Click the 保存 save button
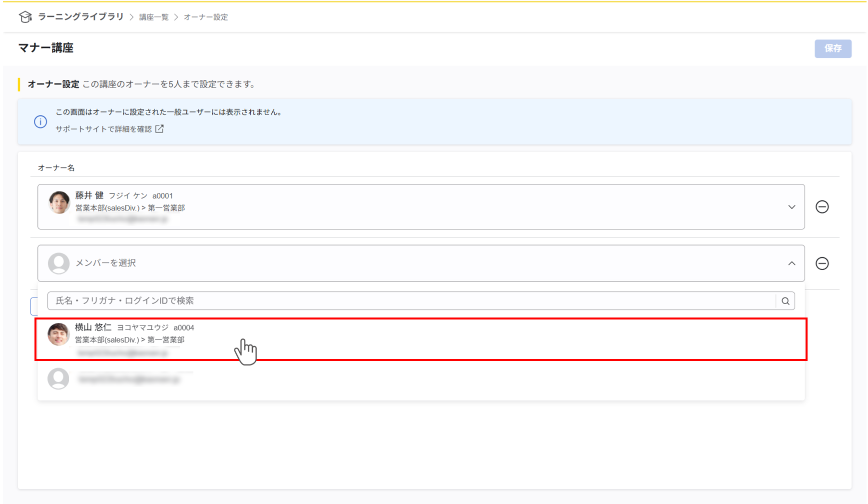868x504 pixels. pos(833,48)
